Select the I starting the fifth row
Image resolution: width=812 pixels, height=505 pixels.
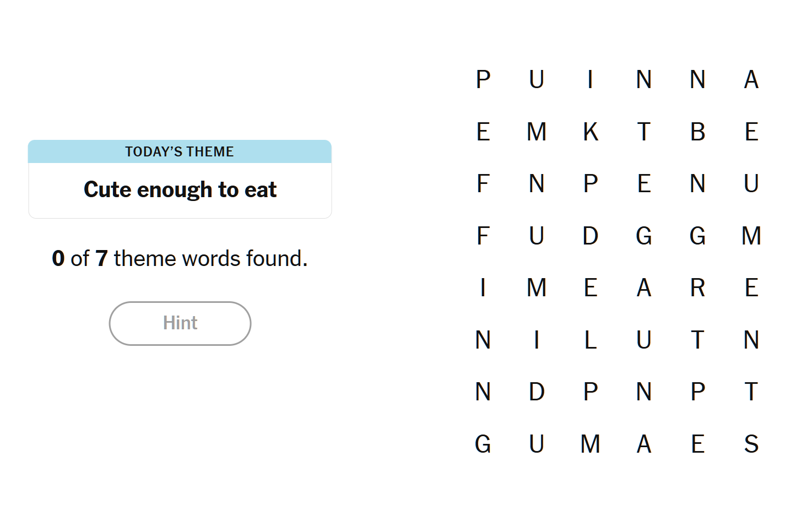coord(483,288)
